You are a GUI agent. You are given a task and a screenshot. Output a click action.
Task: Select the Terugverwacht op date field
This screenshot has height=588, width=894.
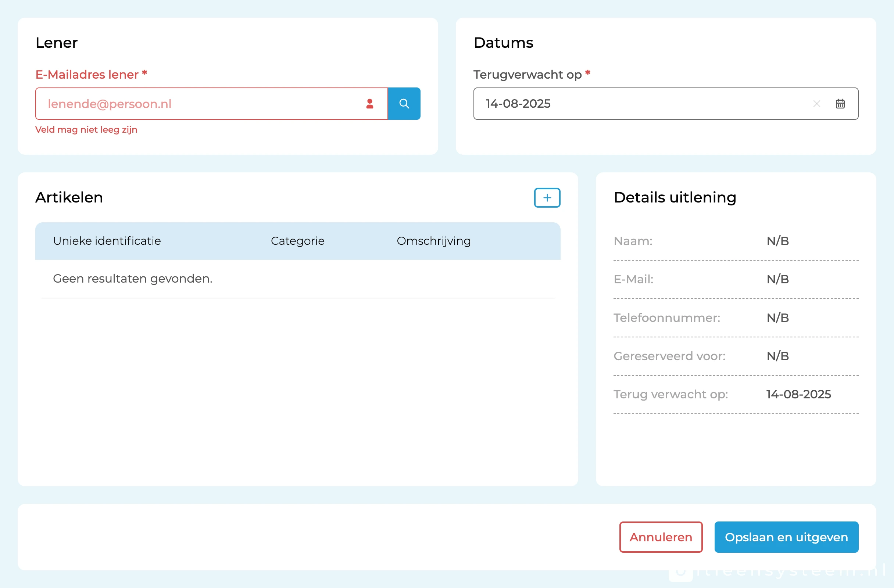coord(639,104)
